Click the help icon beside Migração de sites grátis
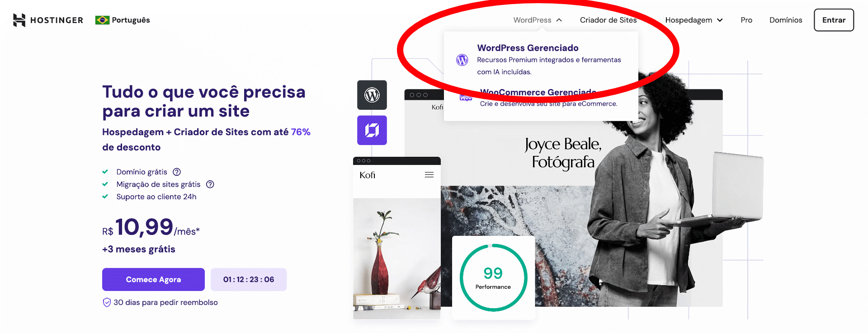Viewport: 868px width, 333px height. click(210, 184)
